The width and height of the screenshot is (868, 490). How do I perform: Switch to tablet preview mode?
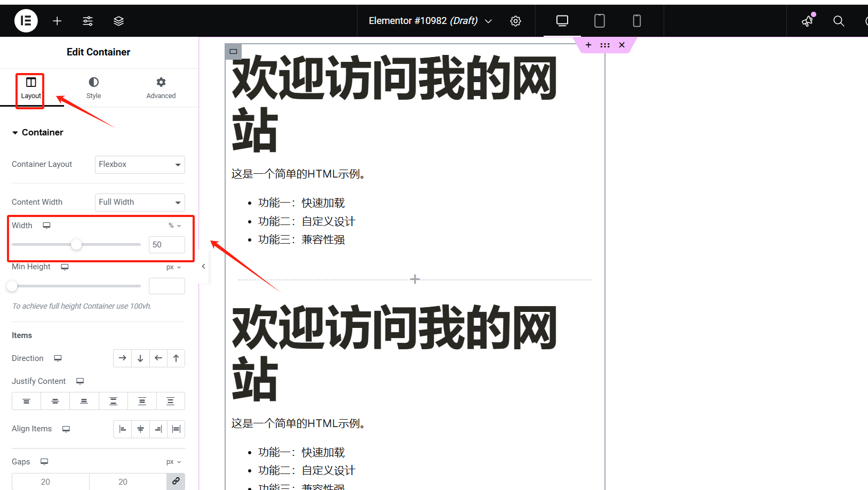click(x=599, y=21)
